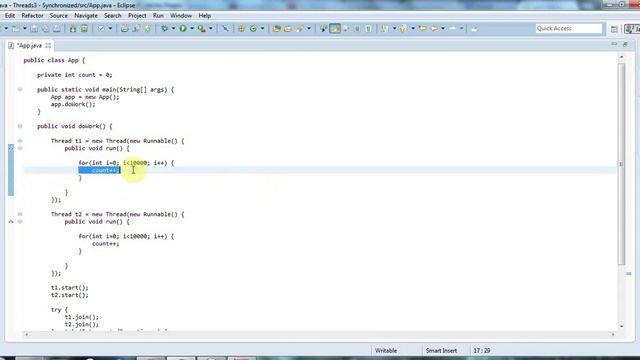Toggle the toolbar button left of Mark Occurrences
640x360 pixels.
click(323, 29)
